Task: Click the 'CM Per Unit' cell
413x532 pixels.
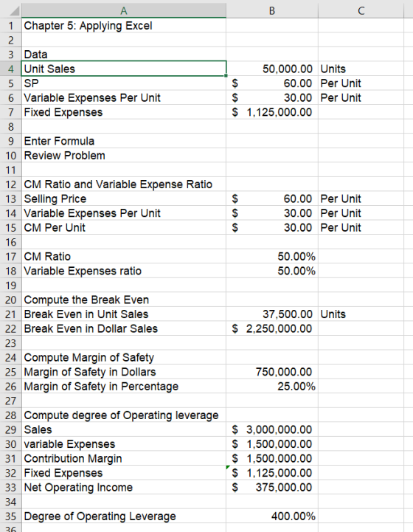Action: pyautogui.click(x=124, y=228)
